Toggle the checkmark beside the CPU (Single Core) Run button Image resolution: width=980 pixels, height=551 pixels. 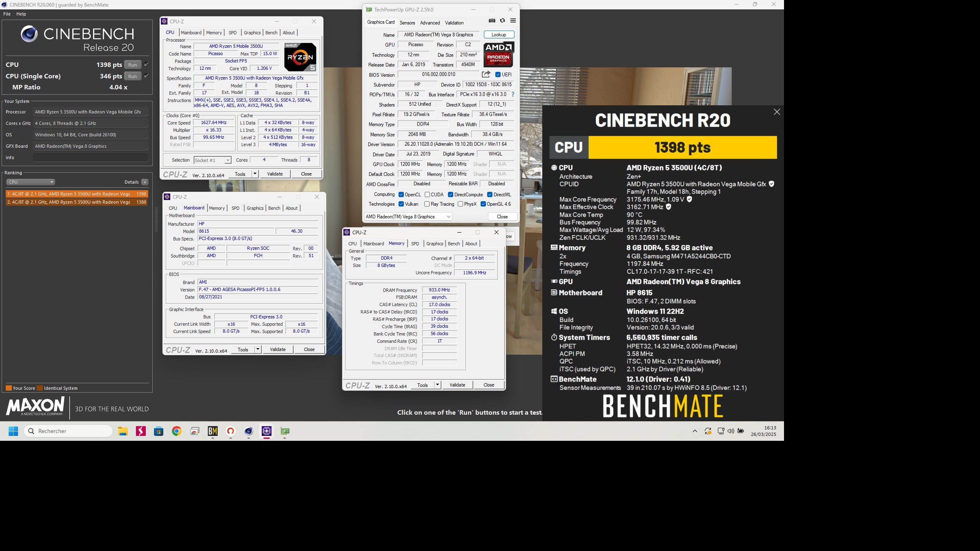pyautogui.click(x=146, y=76)
